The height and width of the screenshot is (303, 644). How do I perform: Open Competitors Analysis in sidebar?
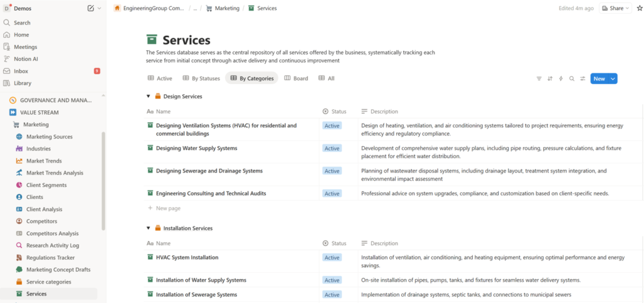pos(52,233)
